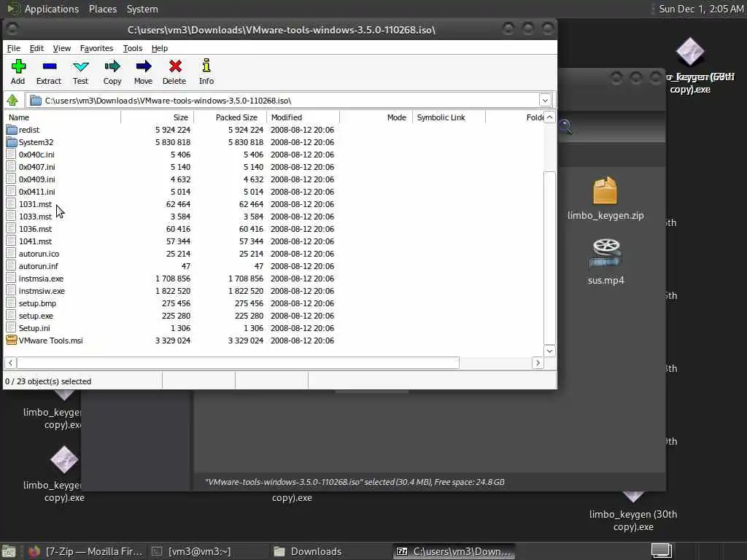Click the Delete red X icon
The width and height of the screenshot is (747, 560).
[175, 66]
